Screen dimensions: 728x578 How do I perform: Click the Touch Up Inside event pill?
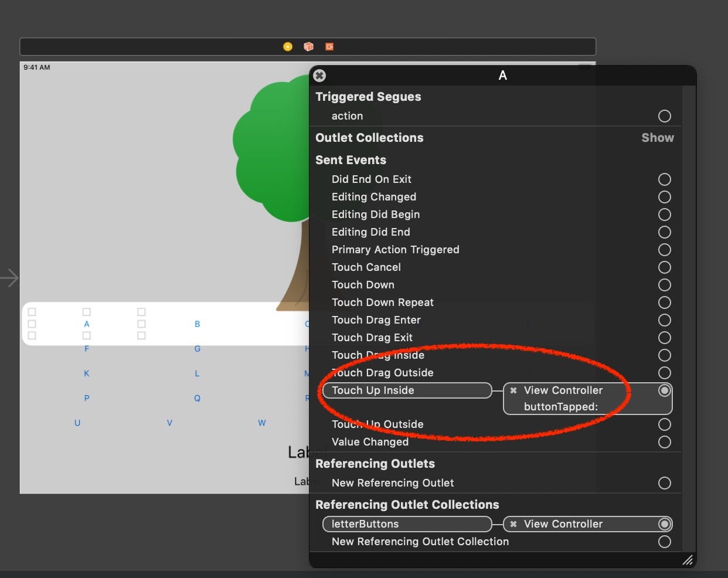[407, 390]
